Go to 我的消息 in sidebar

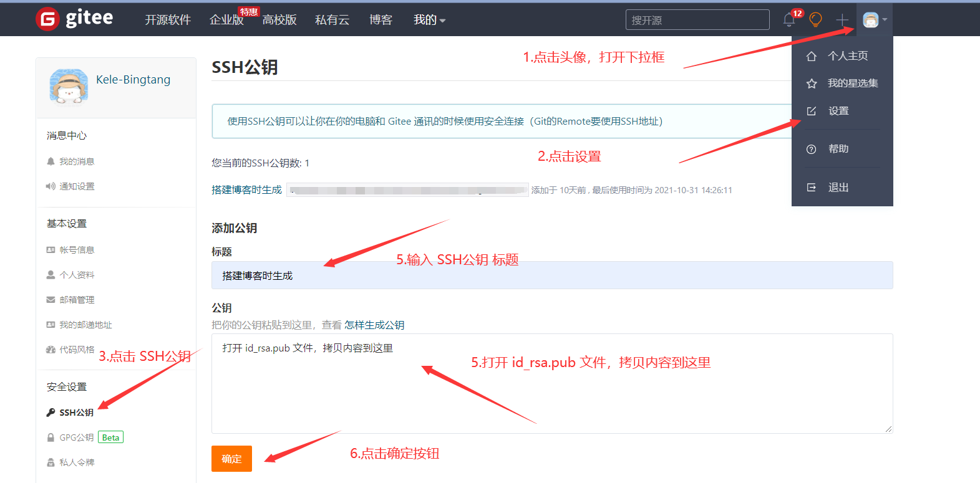[76, 161]
